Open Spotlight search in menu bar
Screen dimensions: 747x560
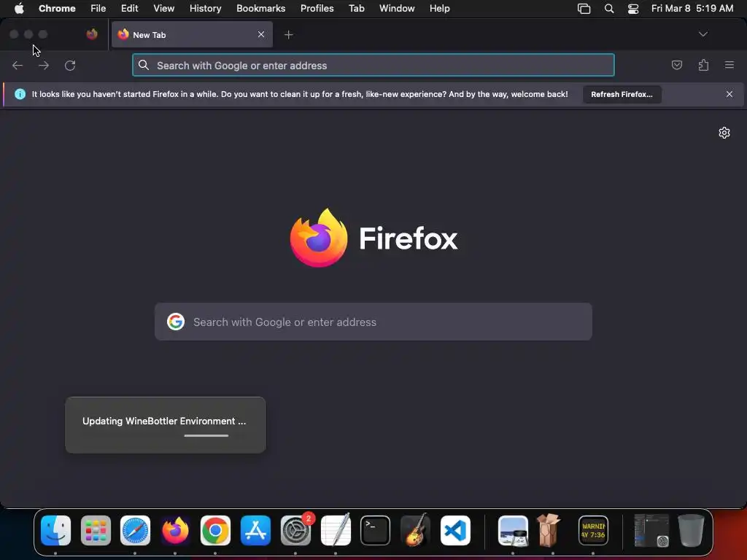coord(609,9)
